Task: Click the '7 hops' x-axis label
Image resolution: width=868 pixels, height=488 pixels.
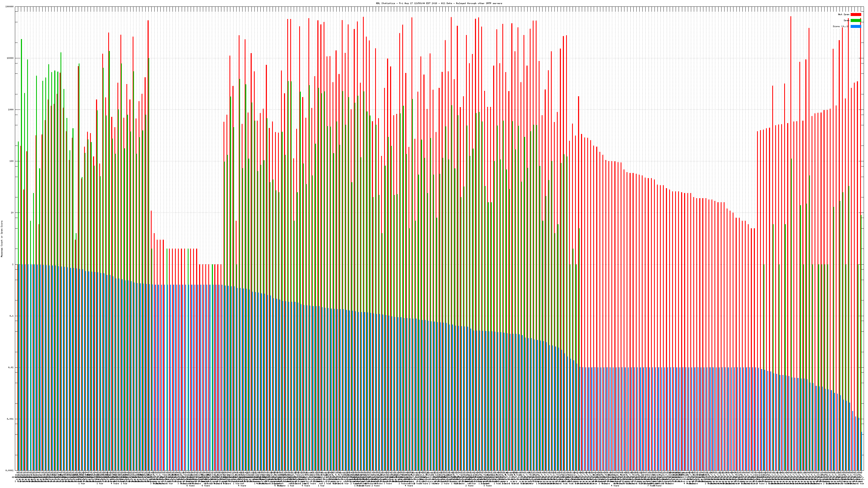Action: tap(651, 486)
